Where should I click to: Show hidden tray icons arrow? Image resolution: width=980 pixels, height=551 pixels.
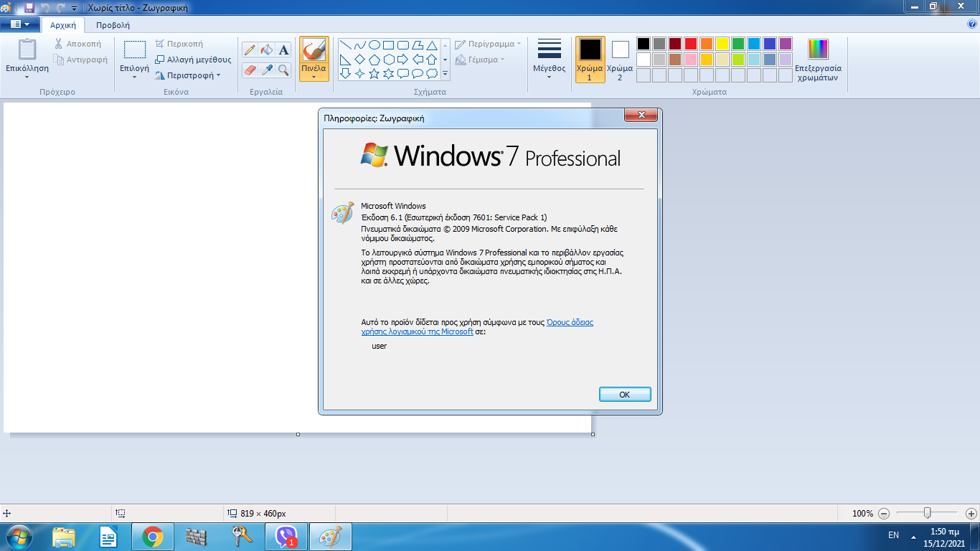[x=913, y=536]
